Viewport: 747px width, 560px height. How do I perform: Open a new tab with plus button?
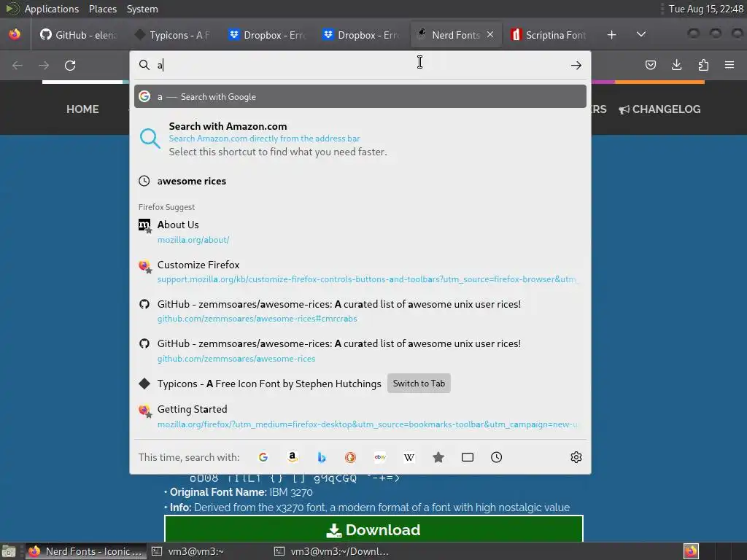tap(612, 35)
